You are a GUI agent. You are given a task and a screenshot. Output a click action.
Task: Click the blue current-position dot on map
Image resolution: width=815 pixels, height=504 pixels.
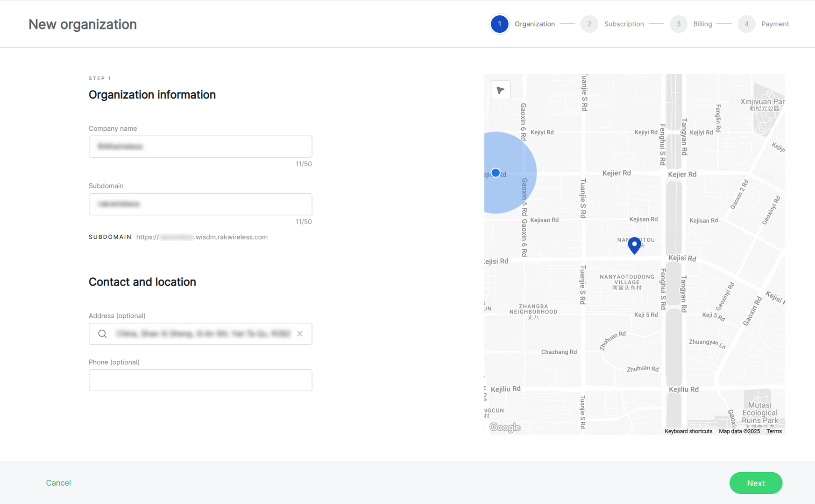point(496,173)
